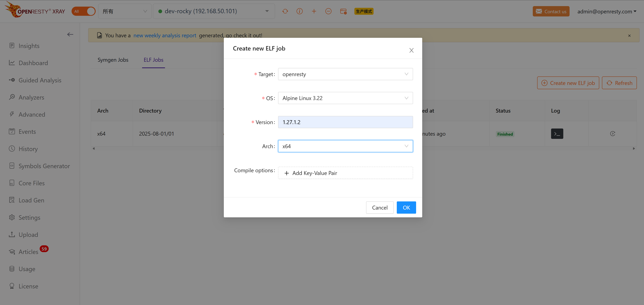Open Advanced in the sidebar

[x=32, y=114]
